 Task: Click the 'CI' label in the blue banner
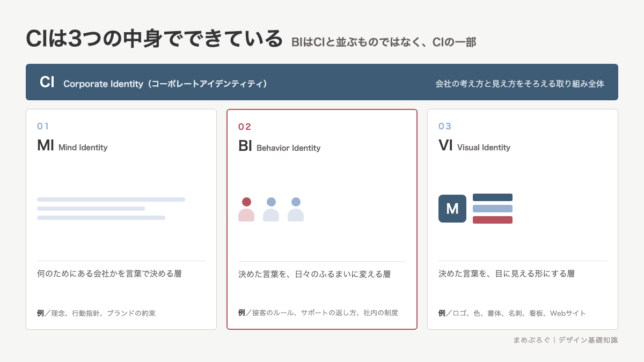[47, 83]
